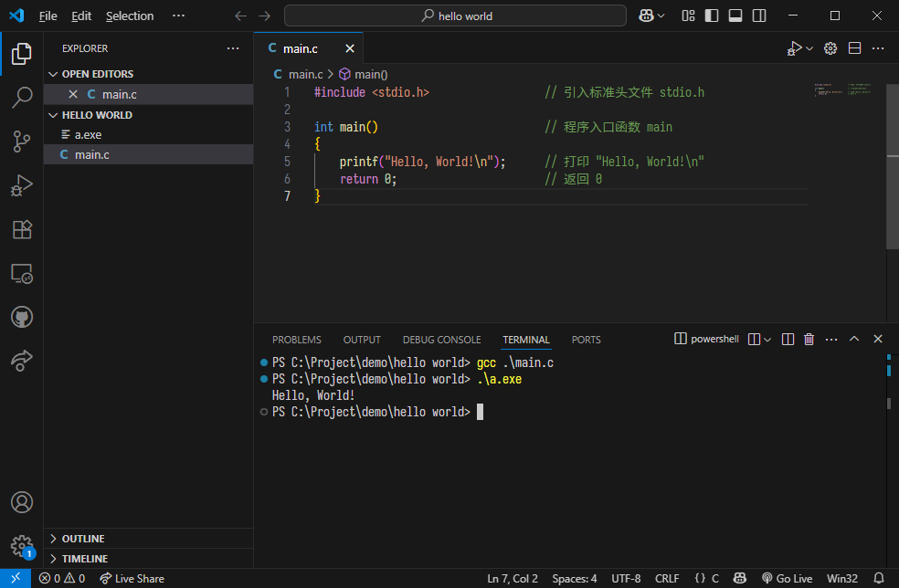Open the terminal profile dropdown next to powershell

pyautogui.click(x=766, y=339)
